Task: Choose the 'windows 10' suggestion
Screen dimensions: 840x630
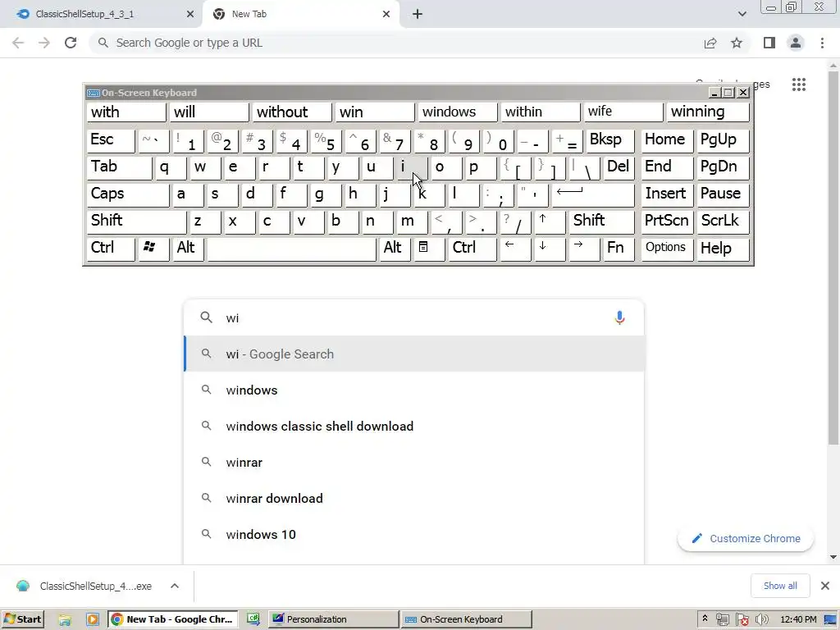Action: pyautogui.click(x=413, y=534)
